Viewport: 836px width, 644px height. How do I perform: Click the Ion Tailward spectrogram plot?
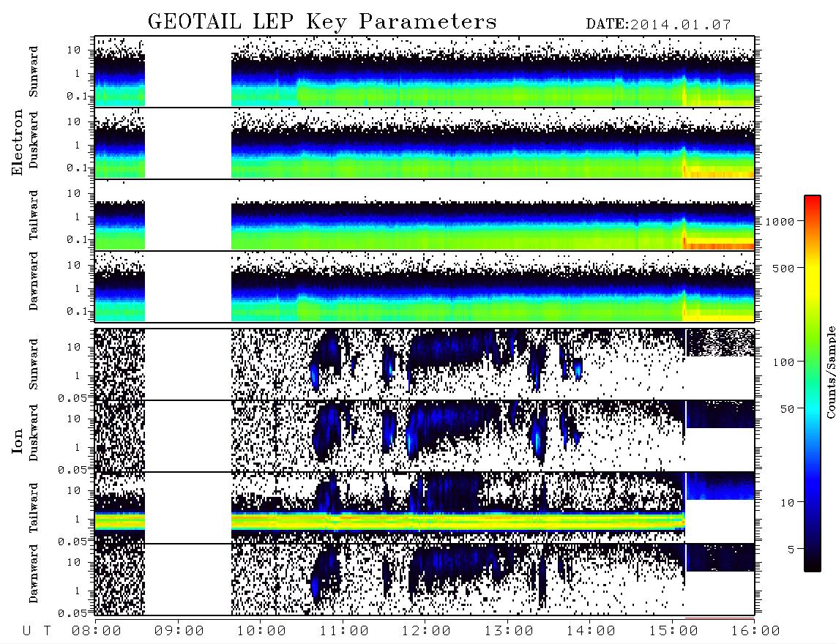(425, 508)
